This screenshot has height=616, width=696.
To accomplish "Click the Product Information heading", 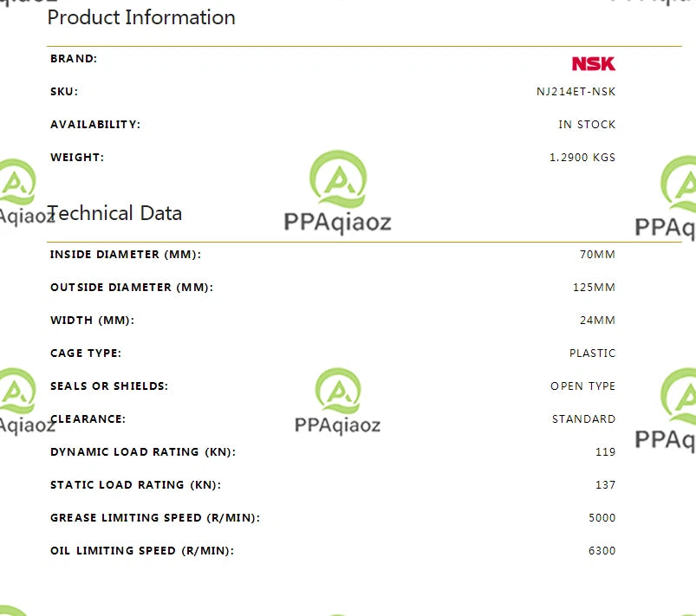I will [141, 17].
